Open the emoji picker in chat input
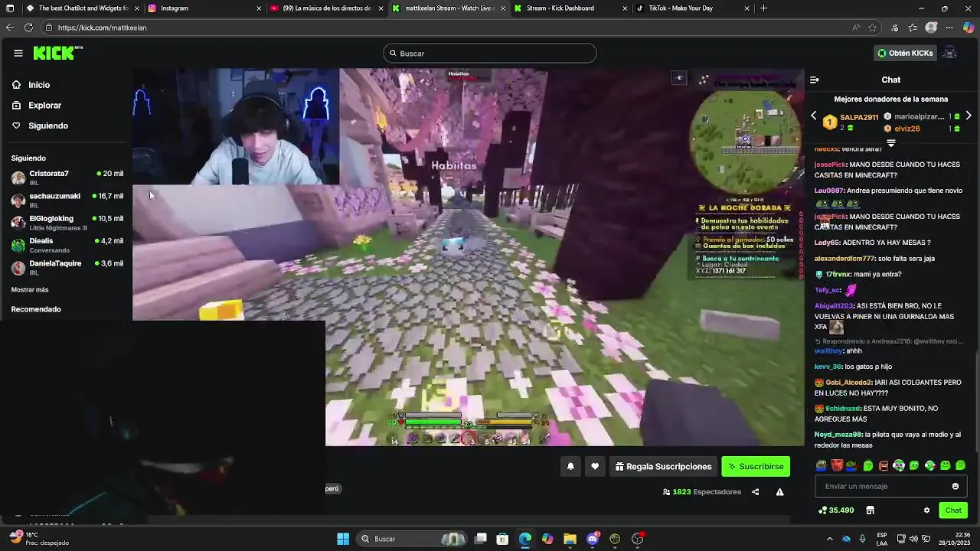This screenshot has height=551, width=980. tap(955, 486)
